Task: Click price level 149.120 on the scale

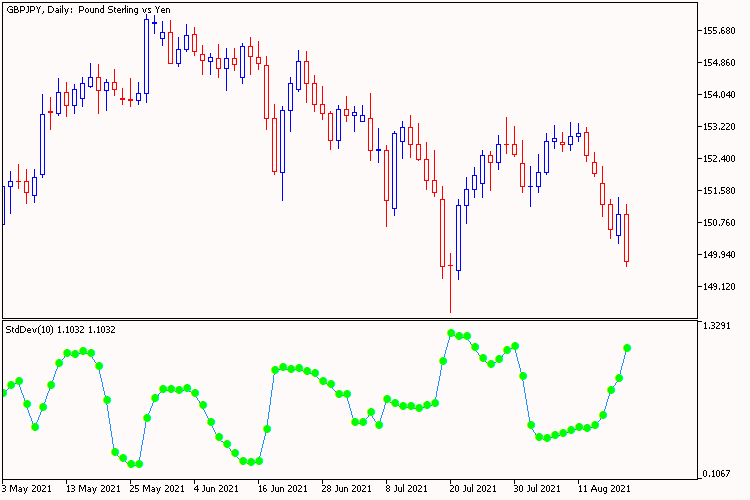Action: (719, 287)
